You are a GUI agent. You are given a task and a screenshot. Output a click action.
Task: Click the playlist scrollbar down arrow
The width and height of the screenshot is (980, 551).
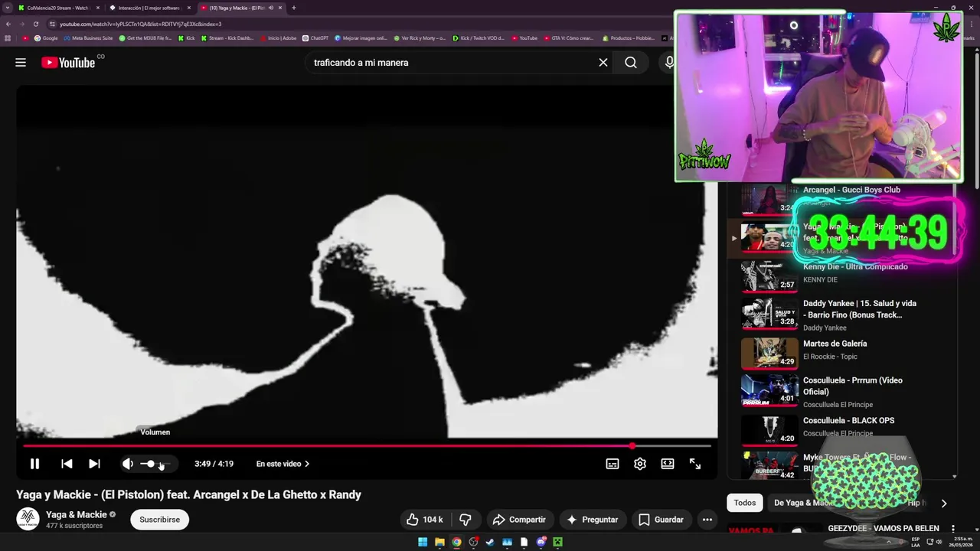(x=954, y=476)
